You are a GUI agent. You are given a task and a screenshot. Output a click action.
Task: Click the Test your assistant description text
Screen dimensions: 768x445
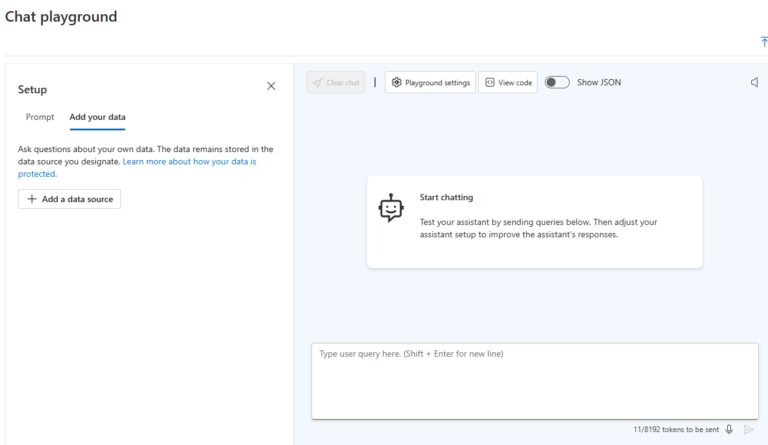pos(538,228)
